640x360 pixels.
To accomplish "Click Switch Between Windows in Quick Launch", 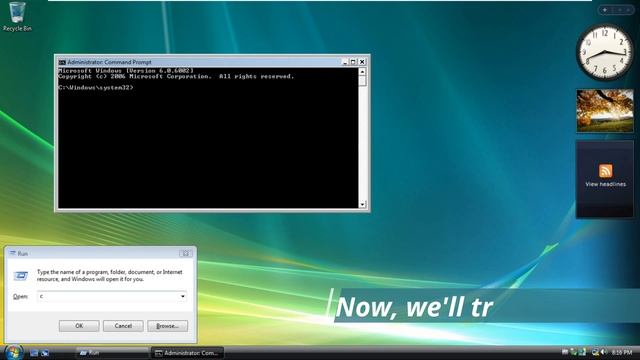I will [44, 353].
